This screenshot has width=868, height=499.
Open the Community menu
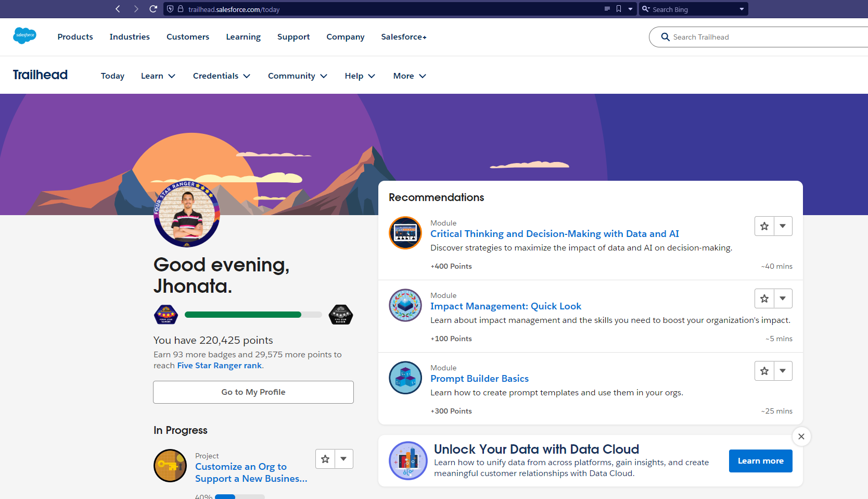point(297,76)
